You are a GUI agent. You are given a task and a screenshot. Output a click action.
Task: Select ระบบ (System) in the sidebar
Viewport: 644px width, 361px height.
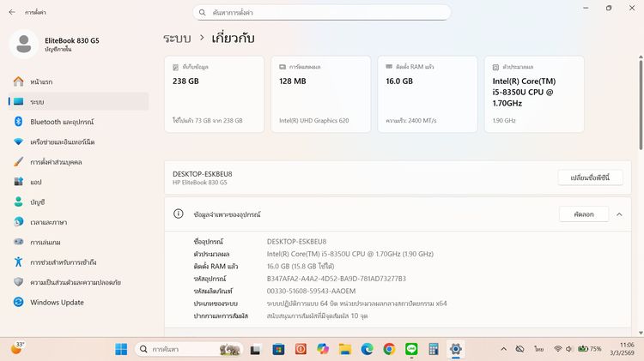coord(78,101)
